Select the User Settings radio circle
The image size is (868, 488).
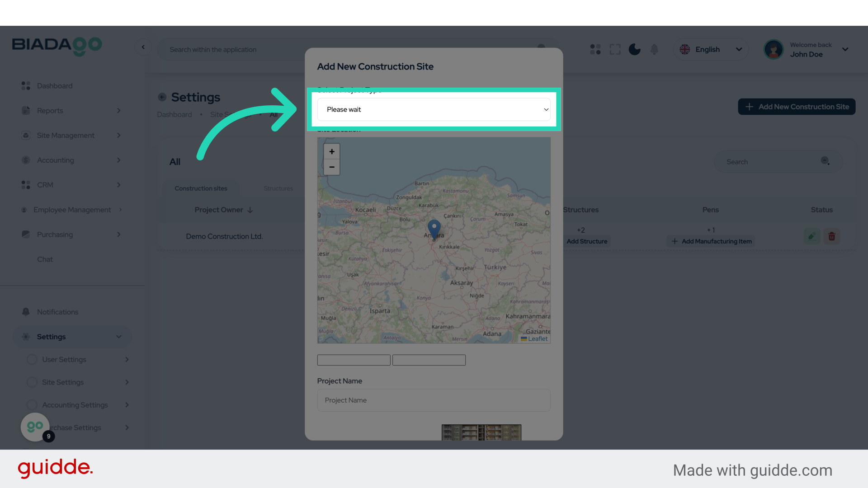point(32,360)
